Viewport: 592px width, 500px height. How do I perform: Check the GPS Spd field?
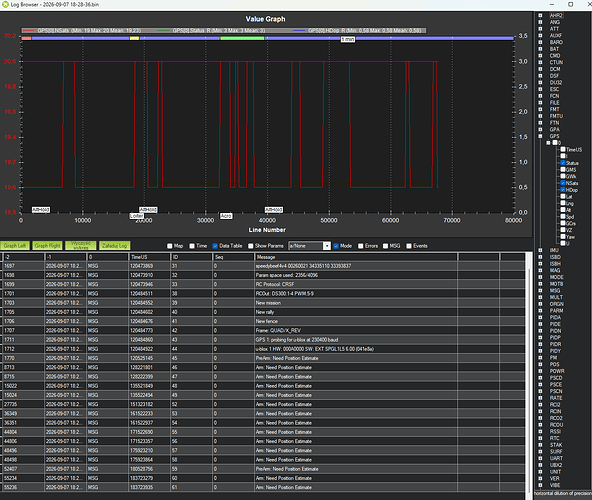point(563,217)
